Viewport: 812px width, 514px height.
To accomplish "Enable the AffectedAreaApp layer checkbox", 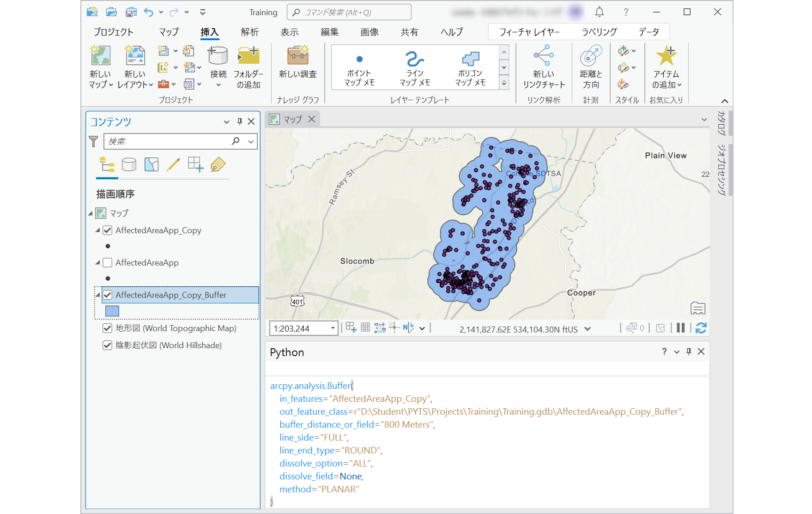I will [x=108, y=263].
